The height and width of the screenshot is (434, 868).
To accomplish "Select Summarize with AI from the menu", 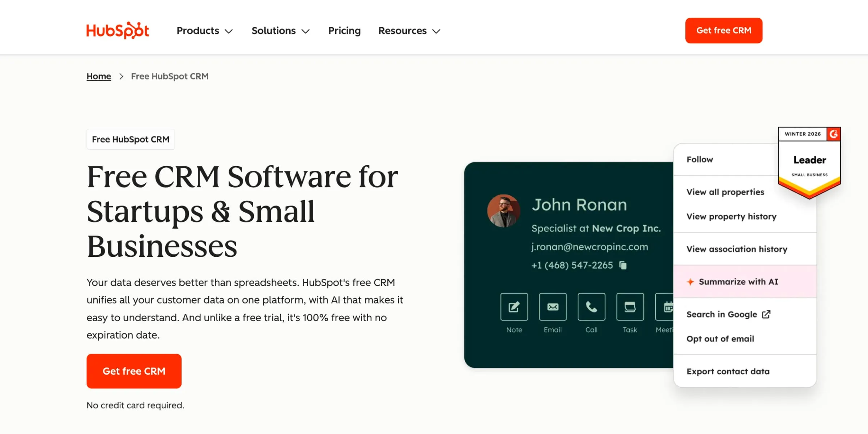I will click(739, 282).
